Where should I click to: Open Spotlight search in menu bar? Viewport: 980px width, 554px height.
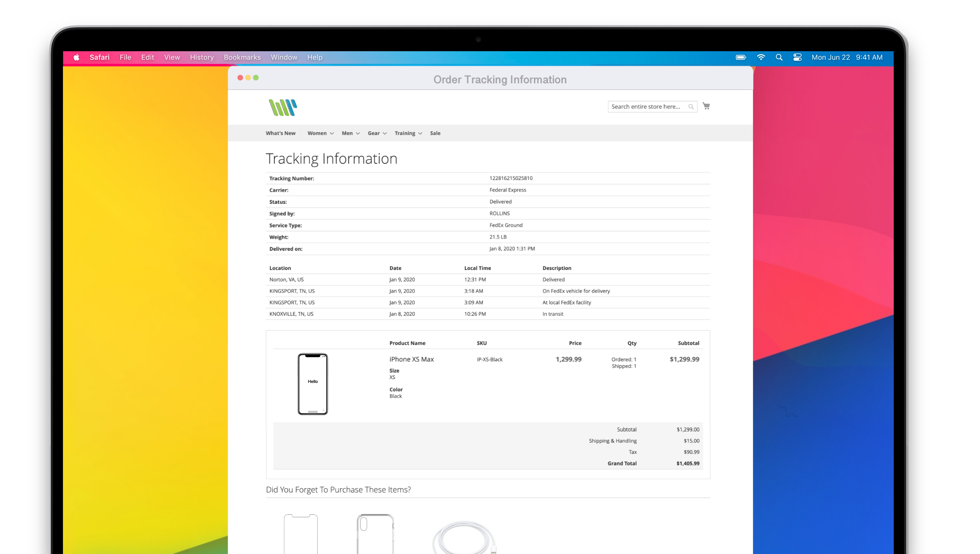[x=779, y=57]
